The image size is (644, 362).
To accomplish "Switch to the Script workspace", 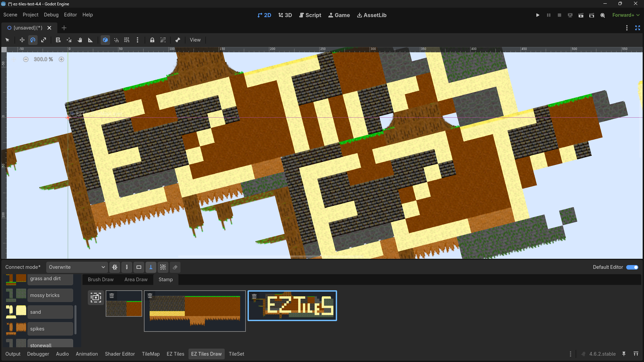I will pyautogui.click(x=310, y=15).
